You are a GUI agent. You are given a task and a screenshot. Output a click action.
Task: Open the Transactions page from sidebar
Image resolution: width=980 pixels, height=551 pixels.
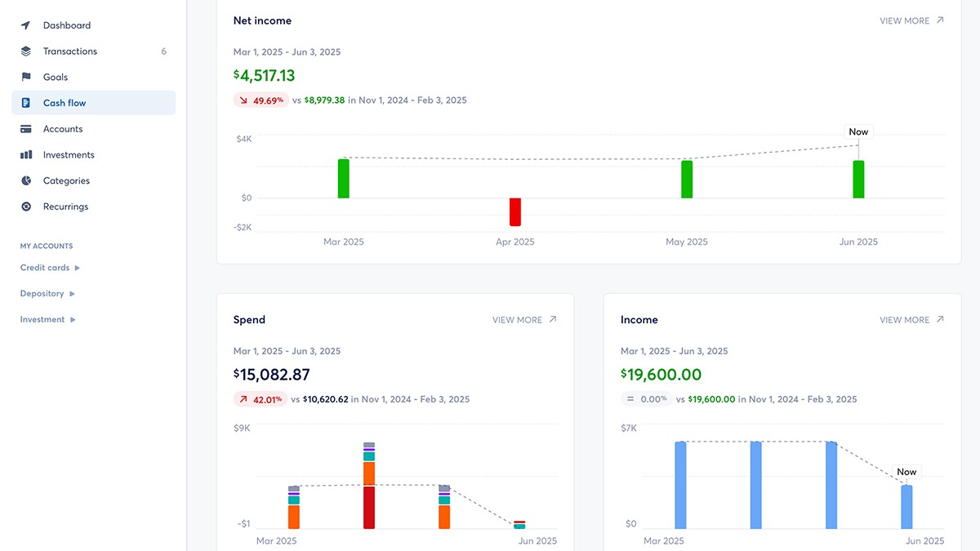(70, 51)
